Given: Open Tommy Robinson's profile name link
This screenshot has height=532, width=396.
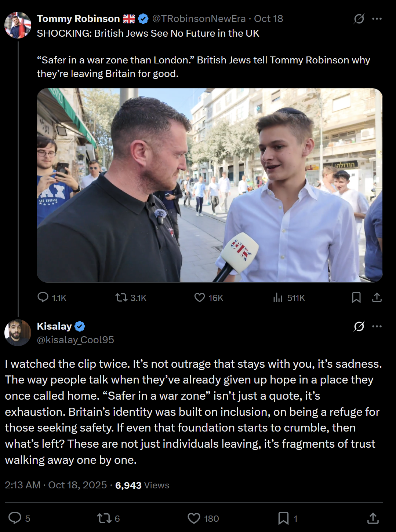Looking at the screenshot, I should [x=78, y=19].
